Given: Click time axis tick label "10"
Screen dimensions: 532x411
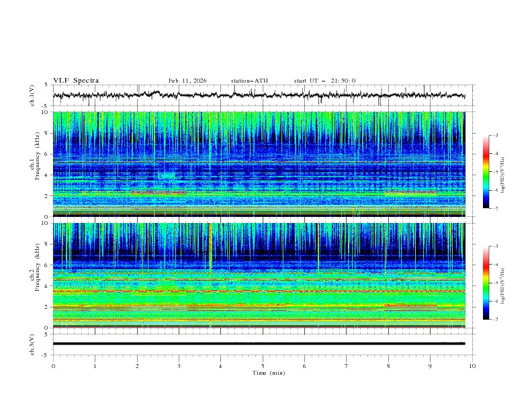Looking at the screenshot, I should point(472,366).
